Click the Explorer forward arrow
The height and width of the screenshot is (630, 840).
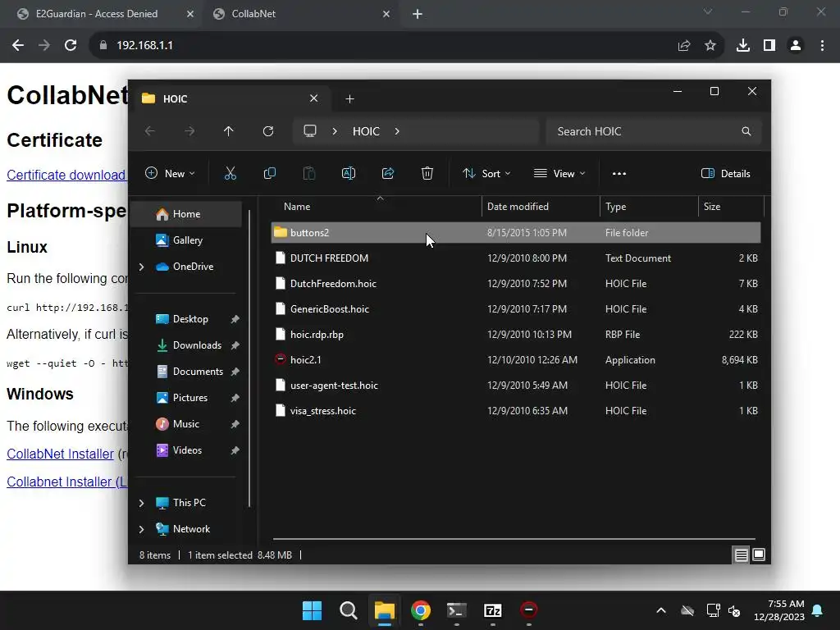[x=189, y=131]
